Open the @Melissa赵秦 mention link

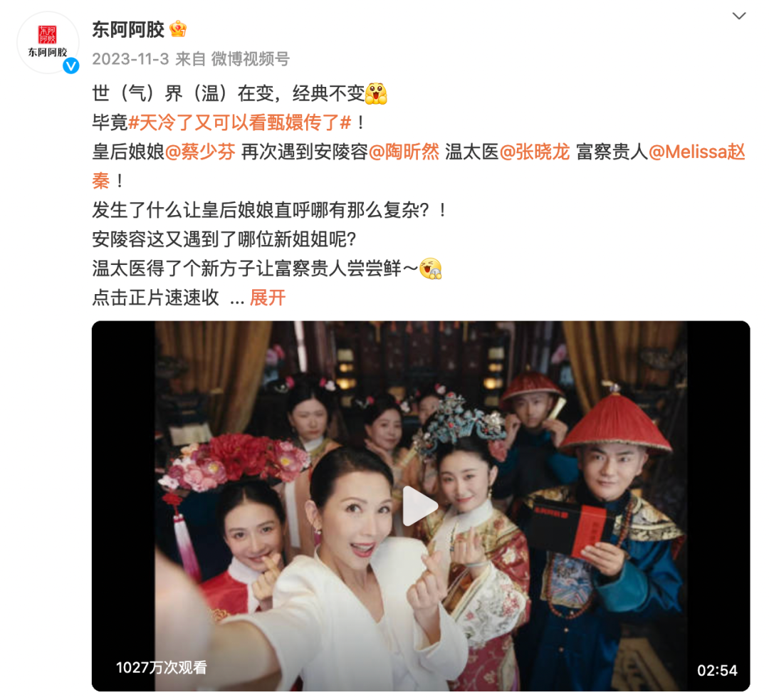point(697,152)
